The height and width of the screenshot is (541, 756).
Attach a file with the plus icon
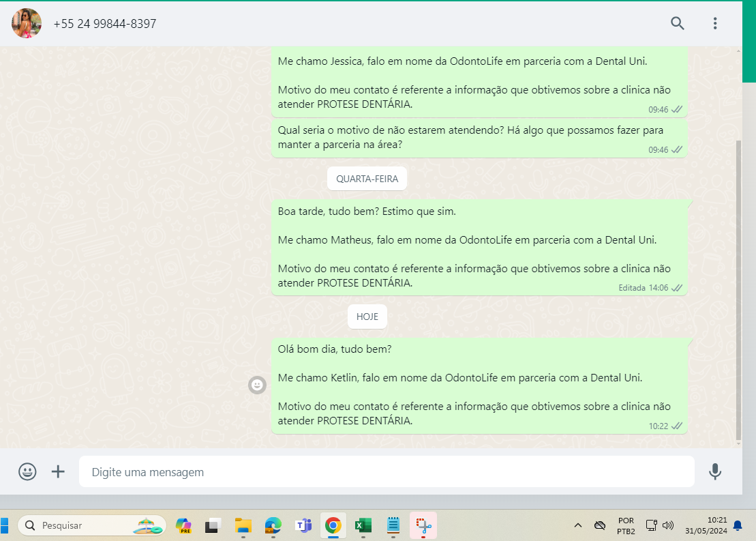click(x=58, y=471)
